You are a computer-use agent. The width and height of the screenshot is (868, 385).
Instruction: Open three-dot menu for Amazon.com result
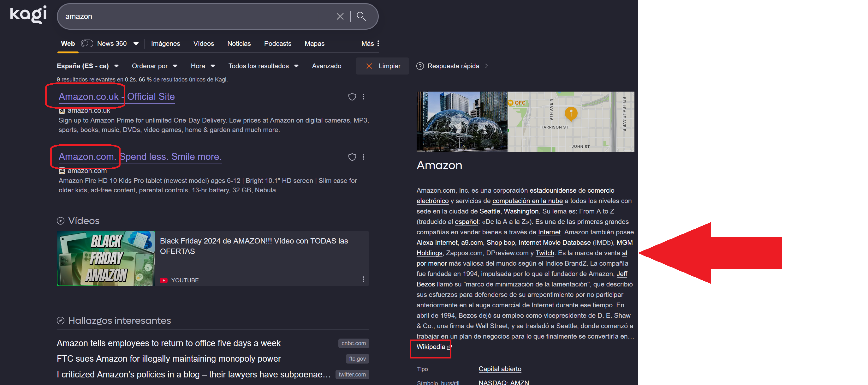tap(364, 157)
